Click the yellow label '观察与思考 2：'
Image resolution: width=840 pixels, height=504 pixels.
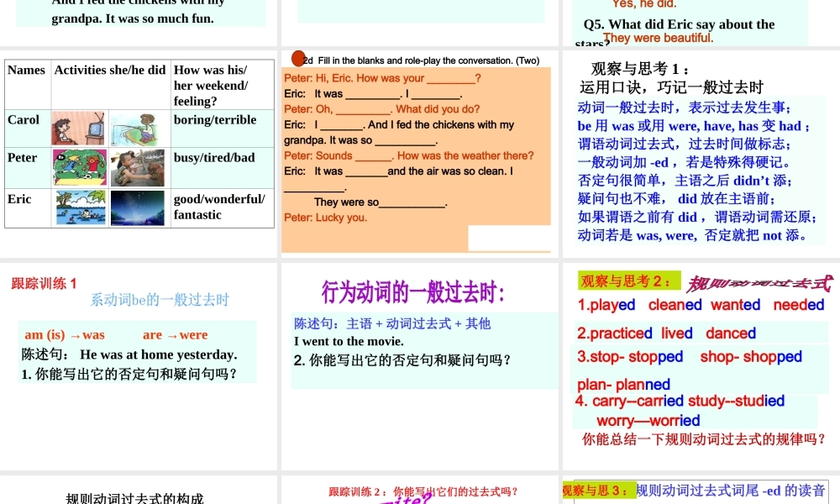tap(629, 281)
